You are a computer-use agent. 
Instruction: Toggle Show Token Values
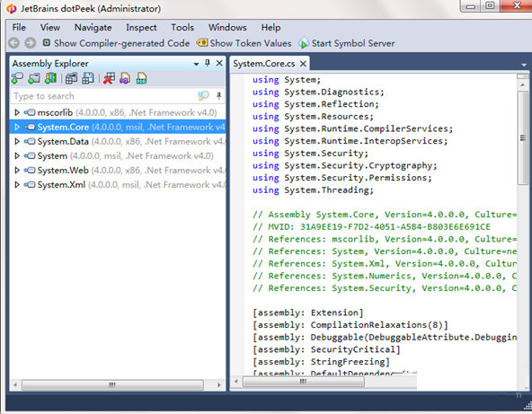tap(244, 43)
